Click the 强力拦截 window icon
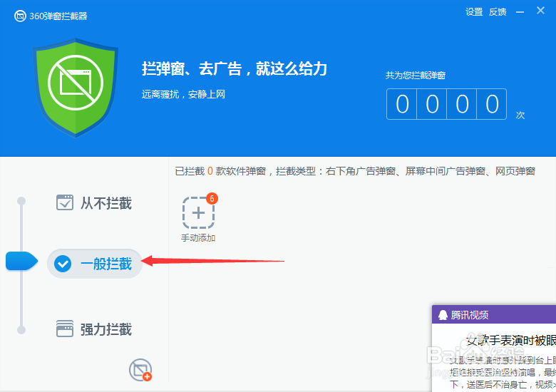 click(x=65, y=329)
